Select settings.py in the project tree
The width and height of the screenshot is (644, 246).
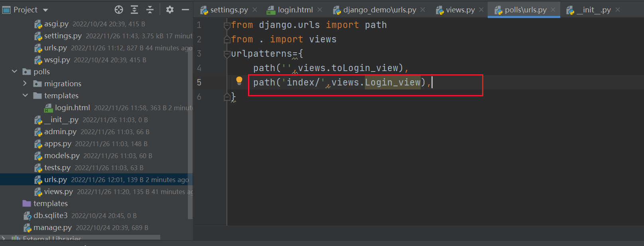coord(97,36)
